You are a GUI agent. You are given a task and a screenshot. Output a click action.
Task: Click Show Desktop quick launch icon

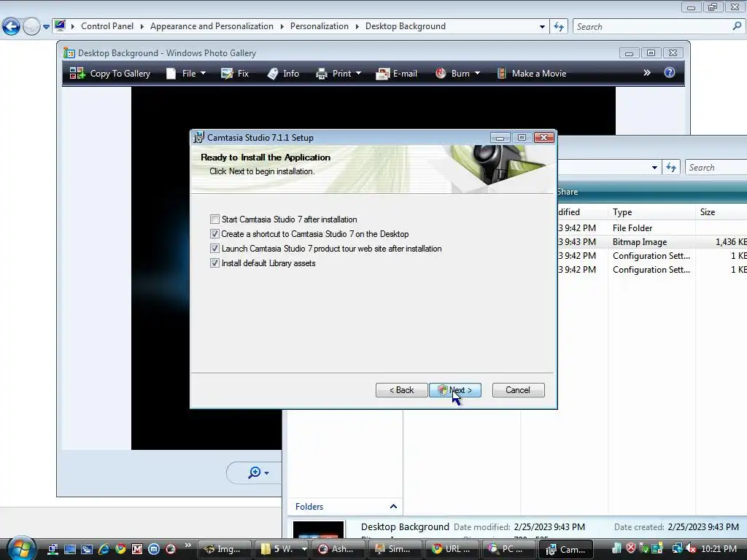tap(70, 549)
